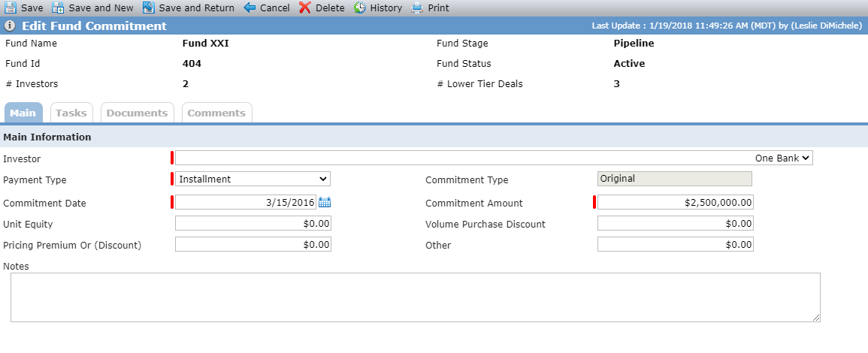Click the Notes resize handle corner
Image resolution: width=868 pixels, height=353 pixels.
[816, 318]
